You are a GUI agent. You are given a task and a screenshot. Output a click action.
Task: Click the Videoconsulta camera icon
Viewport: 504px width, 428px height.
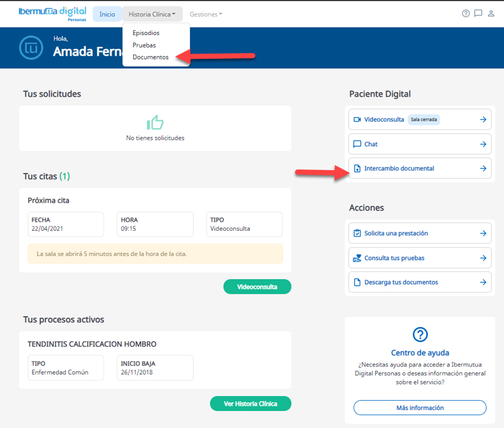point(357,119)
